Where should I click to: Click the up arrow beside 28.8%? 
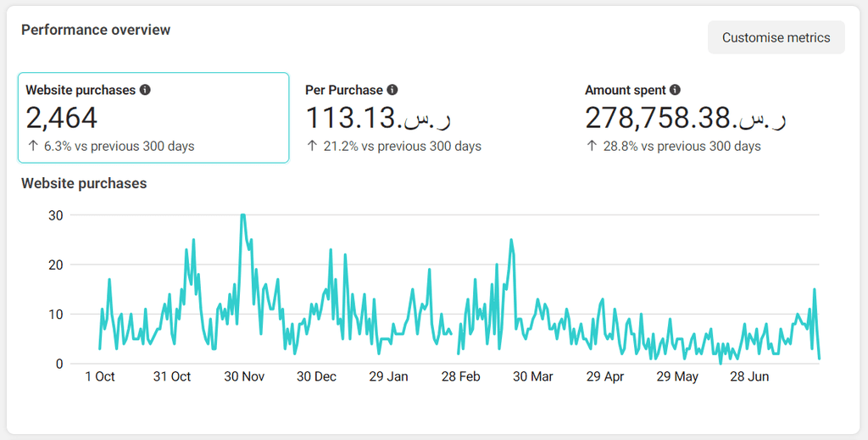[x=592, y=146]
